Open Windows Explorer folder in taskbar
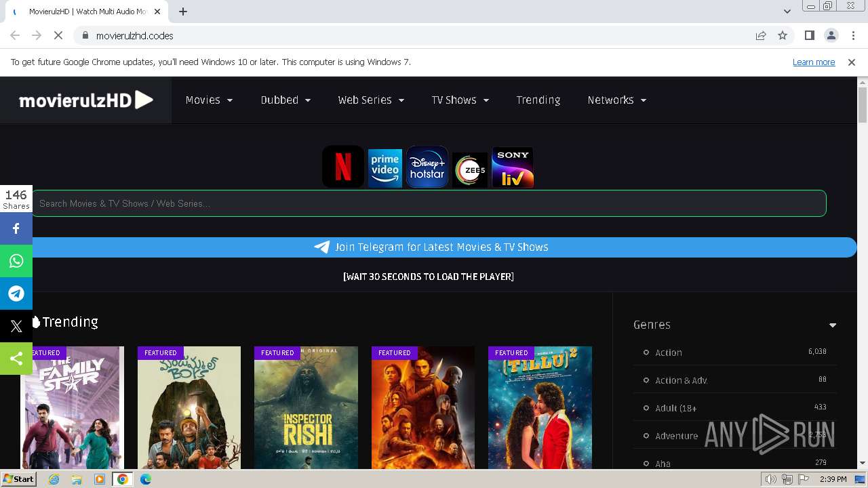The height and width of the screenshot is (488, 868). pos(77,479)
